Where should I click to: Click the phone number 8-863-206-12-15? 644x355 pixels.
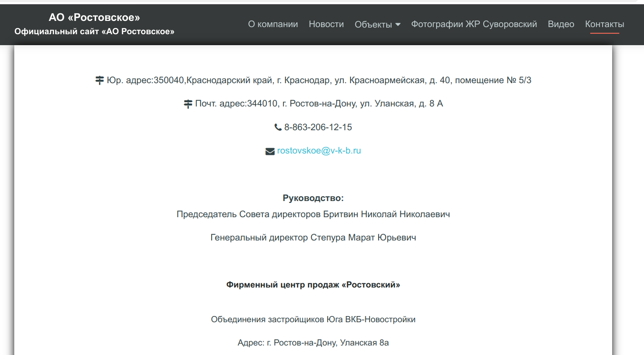point(318,127)
